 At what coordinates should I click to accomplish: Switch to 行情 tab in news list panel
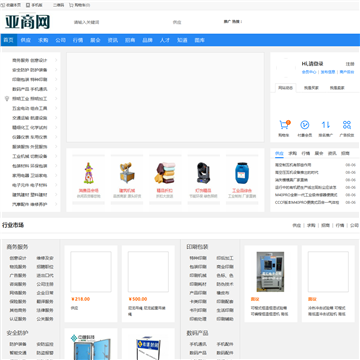coord(306,153)
